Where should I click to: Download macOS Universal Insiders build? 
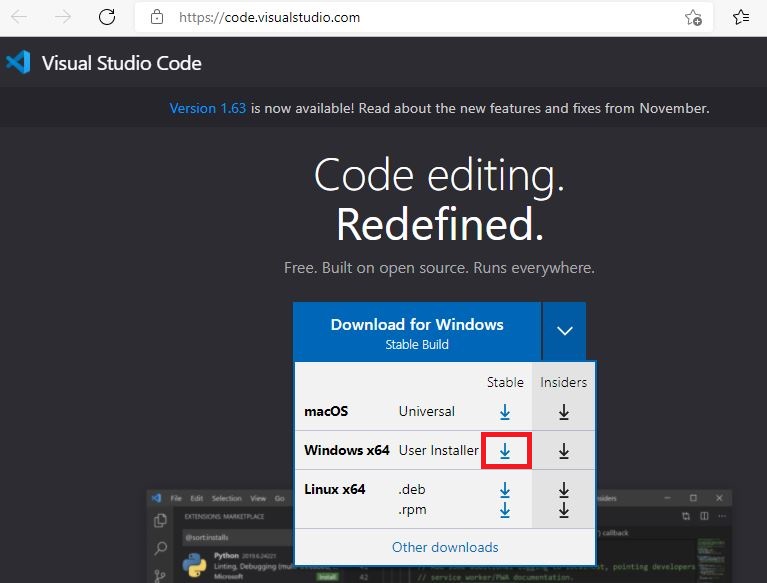pos(564,412)
